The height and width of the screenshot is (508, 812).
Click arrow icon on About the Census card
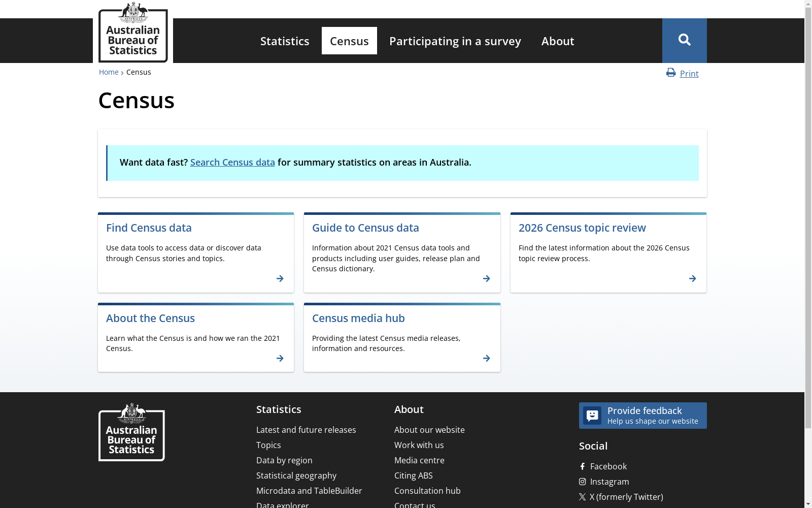[280, 358]
